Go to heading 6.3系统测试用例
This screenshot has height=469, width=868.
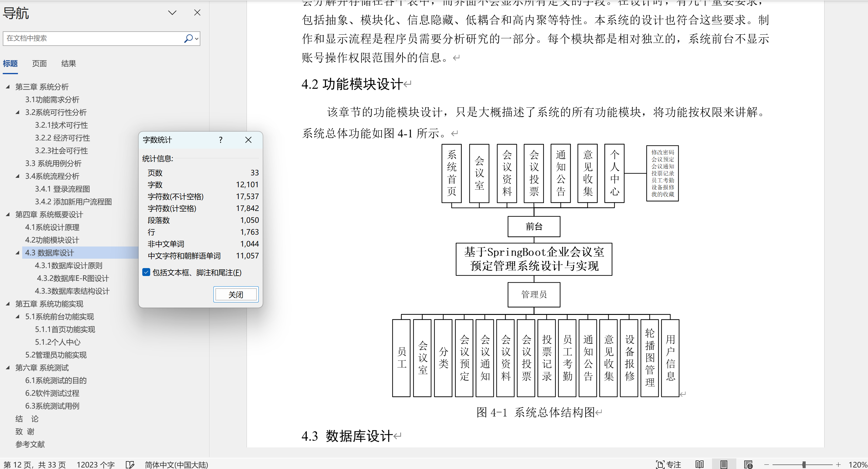click(52, 406)
